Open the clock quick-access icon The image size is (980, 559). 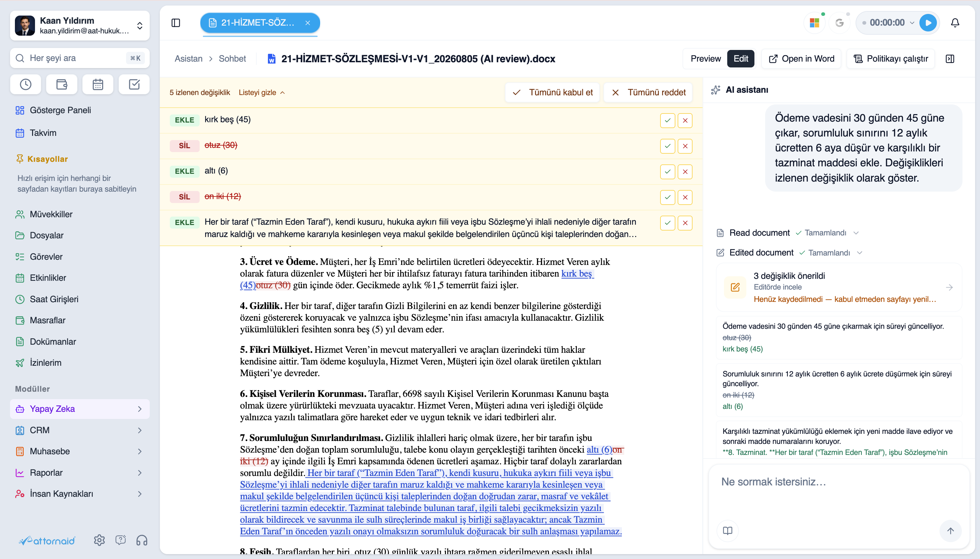(x=26, y=84)
